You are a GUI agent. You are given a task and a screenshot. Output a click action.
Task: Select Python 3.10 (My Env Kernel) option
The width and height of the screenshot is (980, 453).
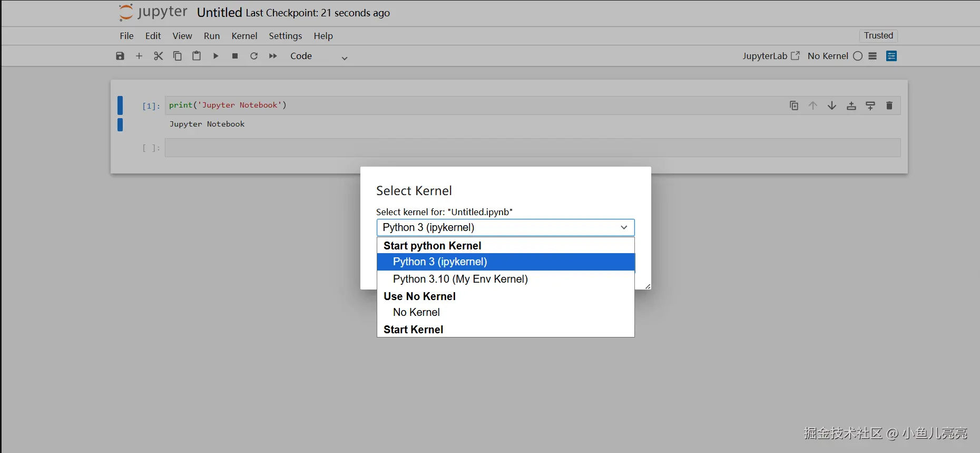click(x=506, y=279)
